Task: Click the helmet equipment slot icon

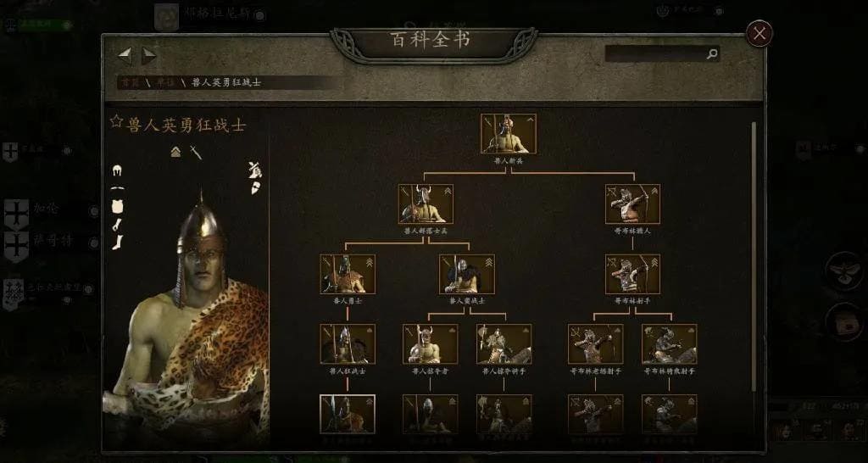Action: tap(117, 170)
